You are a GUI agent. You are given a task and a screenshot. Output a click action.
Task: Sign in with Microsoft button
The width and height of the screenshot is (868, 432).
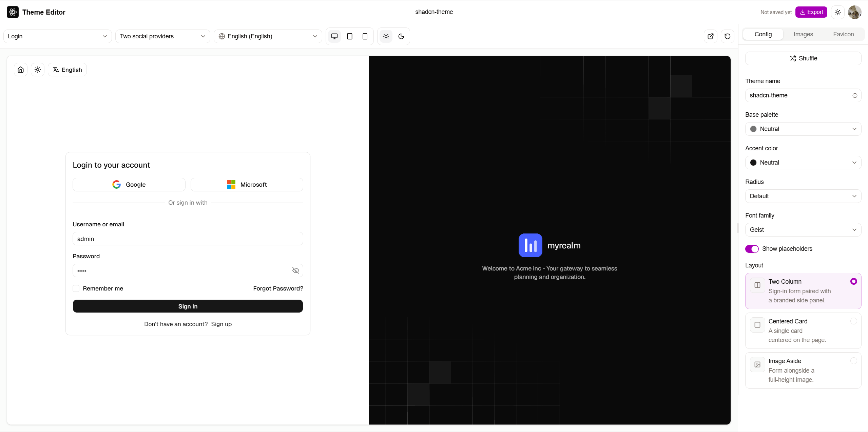(x=247, y=185)
